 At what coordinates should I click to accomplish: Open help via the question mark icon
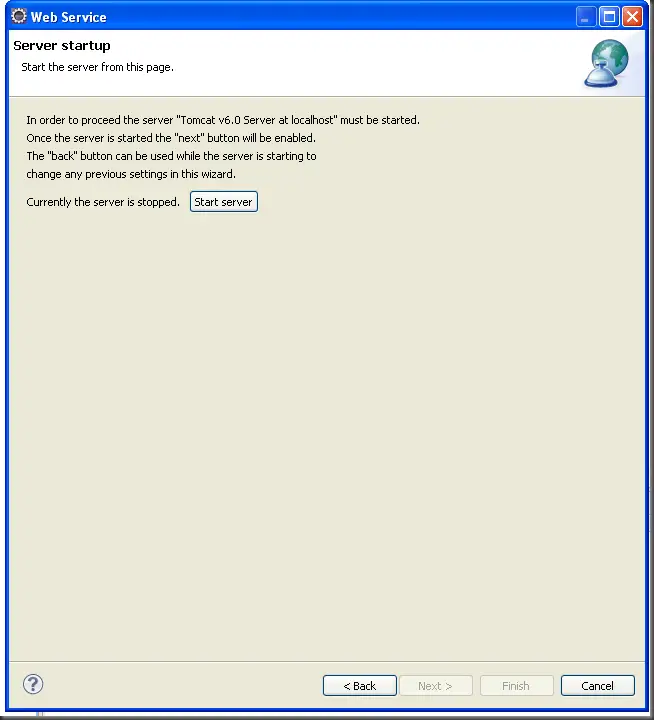pyautogui.click(x=33, y=684)
